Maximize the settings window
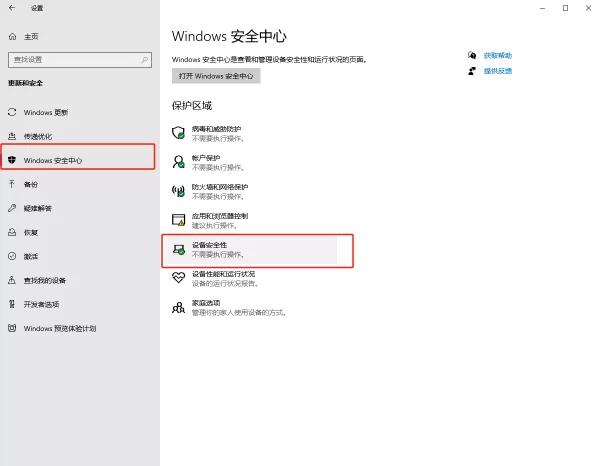 [x=565, y=8]
